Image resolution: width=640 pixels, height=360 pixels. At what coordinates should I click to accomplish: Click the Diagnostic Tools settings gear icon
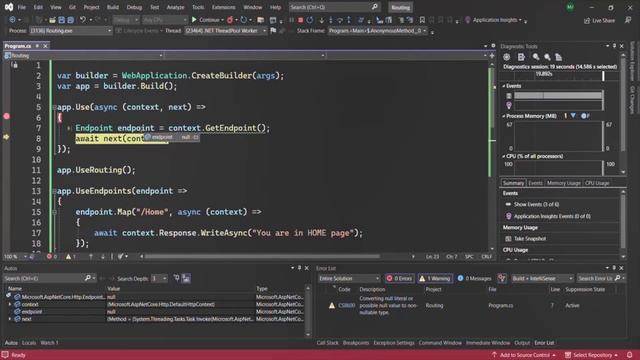click(507, 57)
